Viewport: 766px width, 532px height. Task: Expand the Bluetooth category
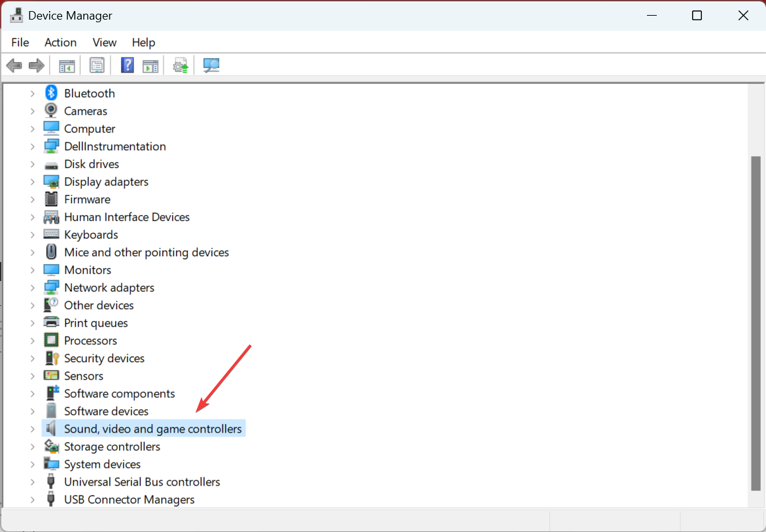point(32,93)
